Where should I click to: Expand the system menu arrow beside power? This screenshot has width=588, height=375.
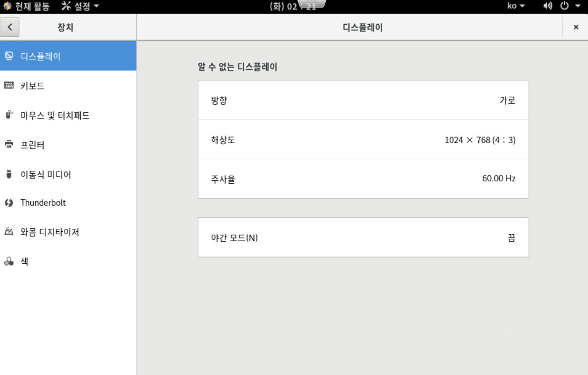[x=578, y=6]
